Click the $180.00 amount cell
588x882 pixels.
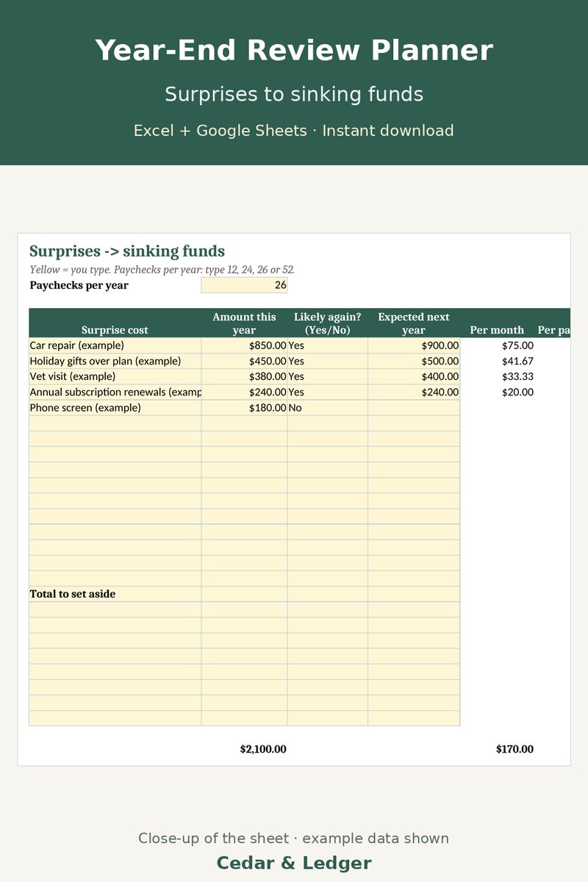(244, 407)
